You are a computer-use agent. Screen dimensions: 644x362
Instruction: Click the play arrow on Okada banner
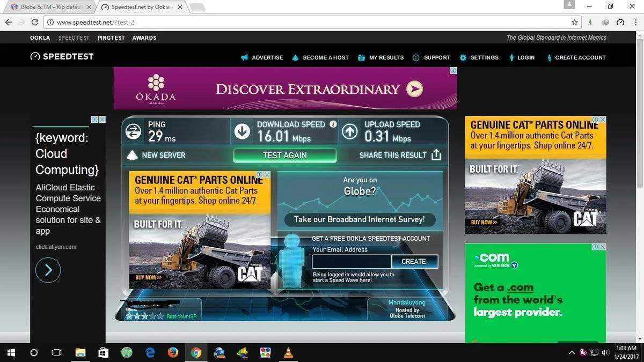(x=414, y=88)
